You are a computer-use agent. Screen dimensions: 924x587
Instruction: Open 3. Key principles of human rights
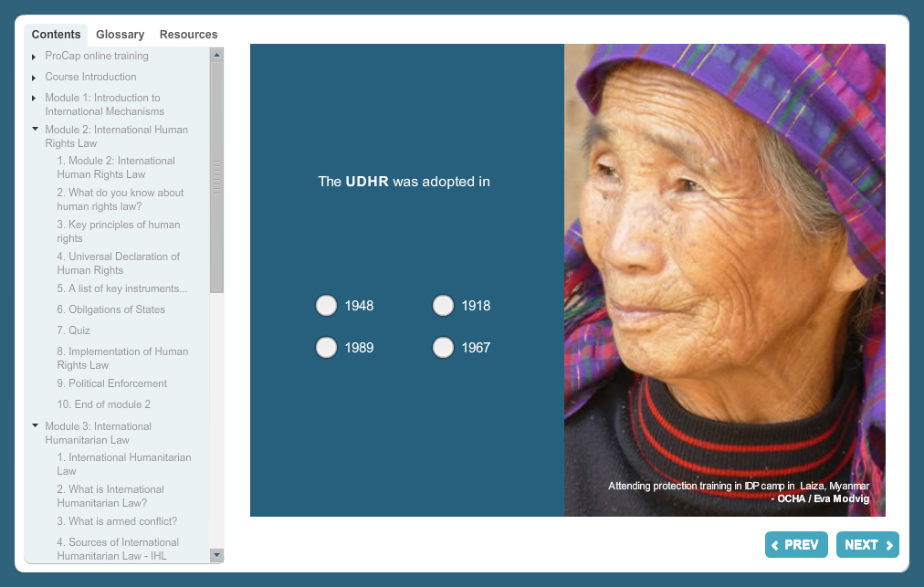click(x=119, y=231)
